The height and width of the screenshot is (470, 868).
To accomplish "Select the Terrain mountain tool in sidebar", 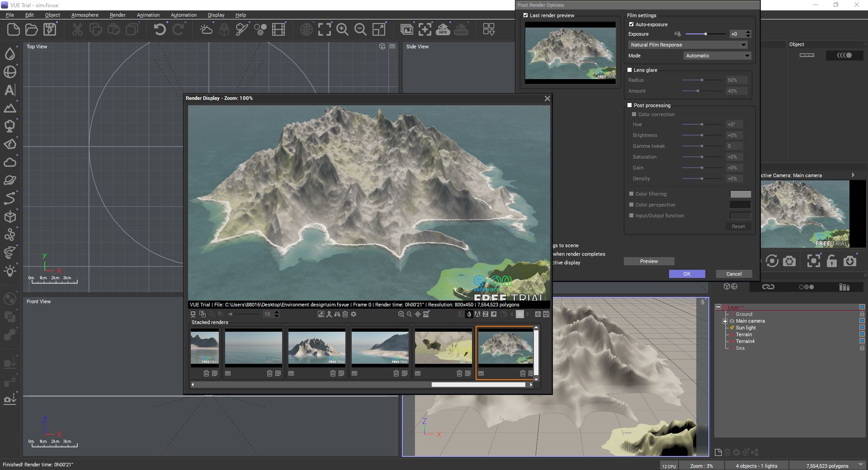I will point(10,108).
